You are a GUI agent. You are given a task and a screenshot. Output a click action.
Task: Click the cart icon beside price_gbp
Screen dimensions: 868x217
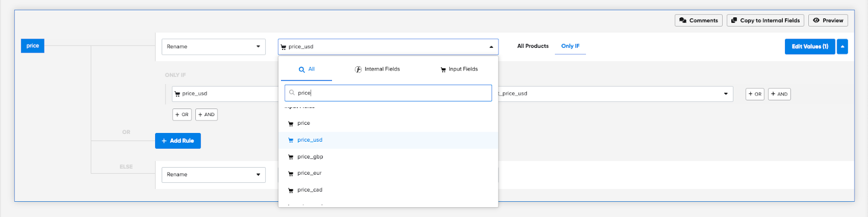coord(291,157)
